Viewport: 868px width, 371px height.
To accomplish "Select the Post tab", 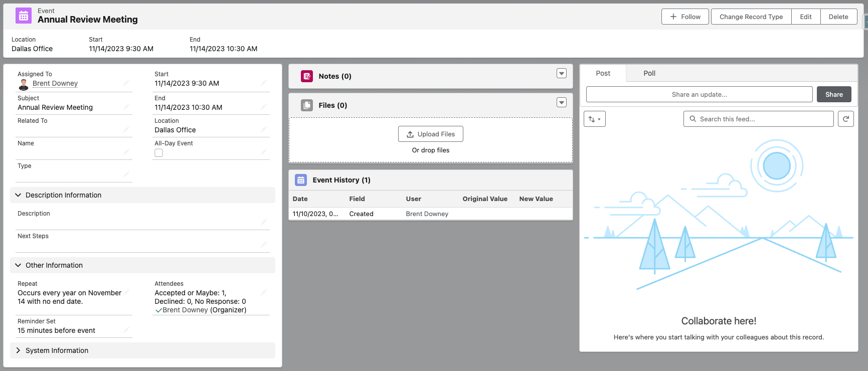I will coord(603,73).
